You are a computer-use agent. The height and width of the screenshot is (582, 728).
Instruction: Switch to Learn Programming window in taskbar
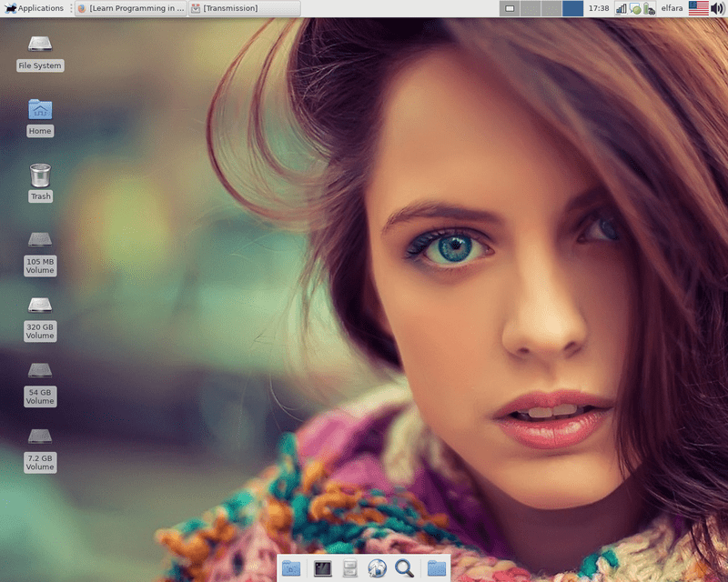[130, 8]
